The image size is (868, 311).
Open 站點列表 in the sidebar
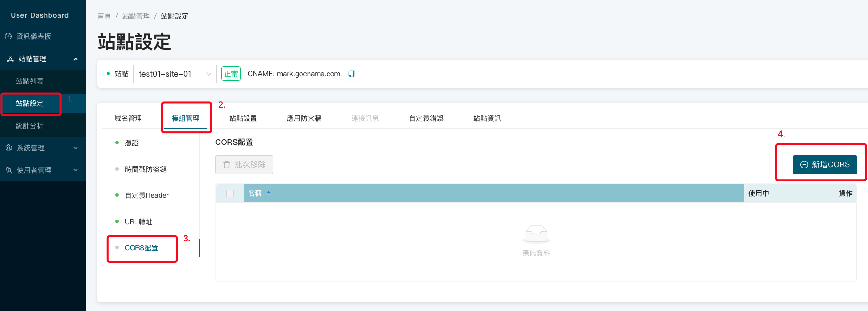coord(30,81)
